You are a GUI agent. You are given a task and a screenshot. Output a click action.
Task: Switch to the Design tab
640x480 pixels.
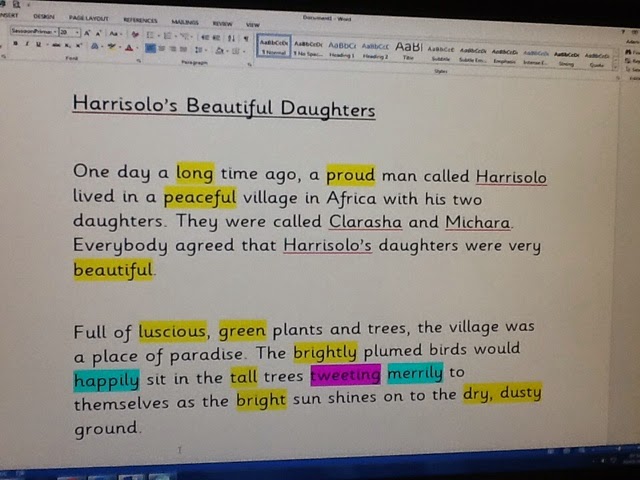pyautogui.click(x=44, y=17)
